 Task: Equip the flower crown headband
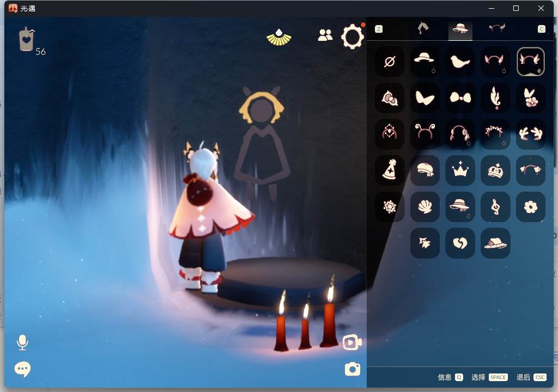click(x=495, y=134)
